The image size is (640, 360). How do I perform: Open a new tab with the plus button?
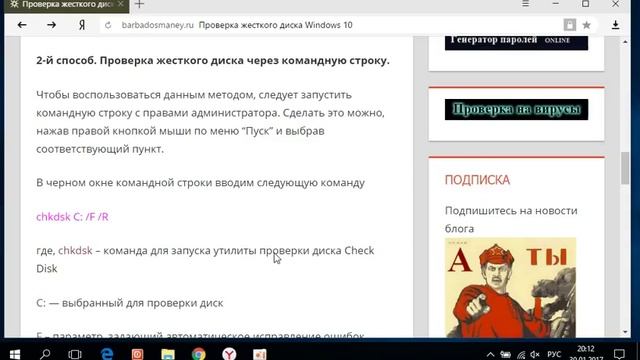[140, 4]
